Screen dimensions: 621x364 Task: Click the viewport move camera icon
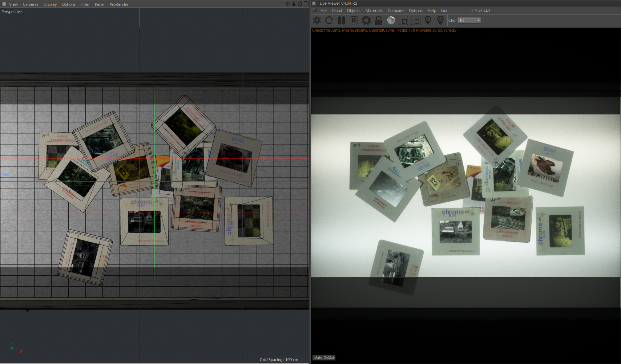coord(288,4)
